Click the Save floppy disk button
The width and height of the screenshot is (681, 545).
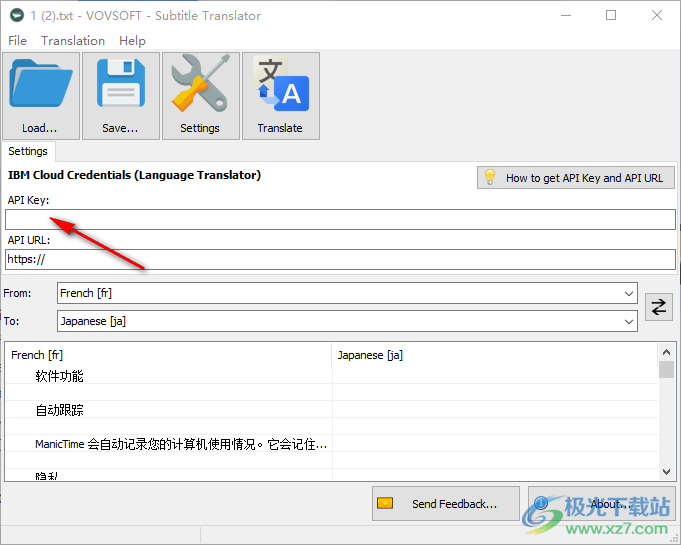click(x=121, y=96)
